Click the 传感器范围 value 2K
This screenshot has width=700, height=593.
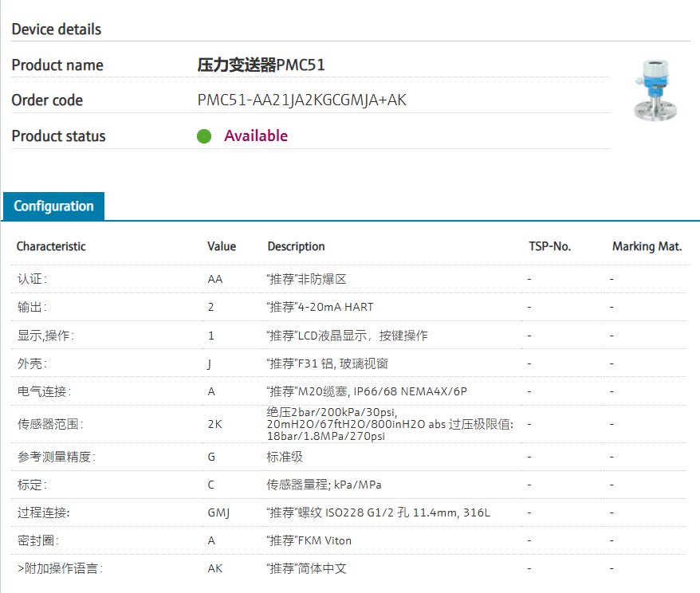tap(214, 424)
